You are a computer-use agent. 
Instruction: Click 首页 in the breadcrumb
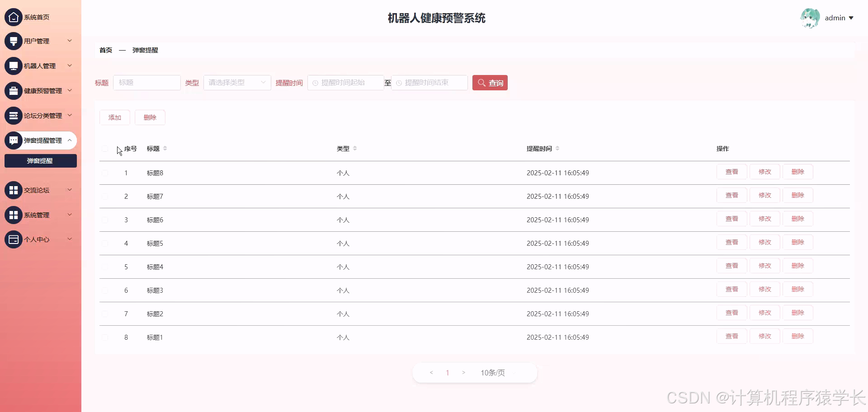click(105, 50)
